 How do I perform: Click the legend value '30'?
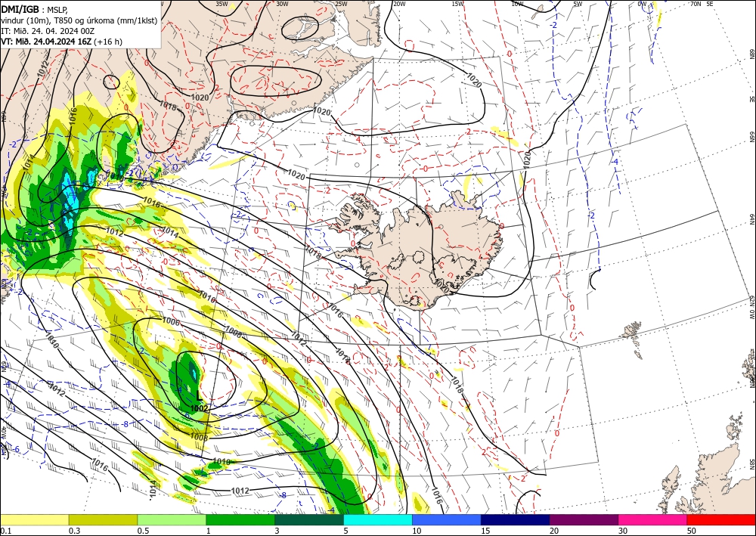pos(624,531)
